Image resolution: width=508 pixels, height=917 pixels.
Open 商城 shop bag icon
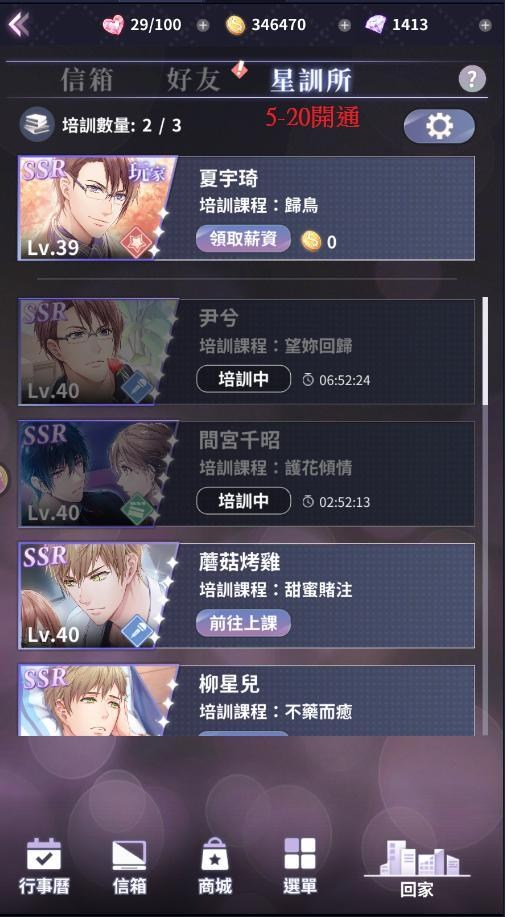pos(215,866)
